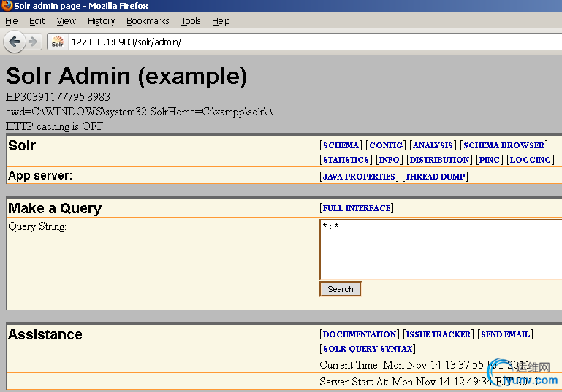Open the DOCUMENTATION link
This screenshot has width=562, height=392.
pyautogui.click(x=360, y=334)
